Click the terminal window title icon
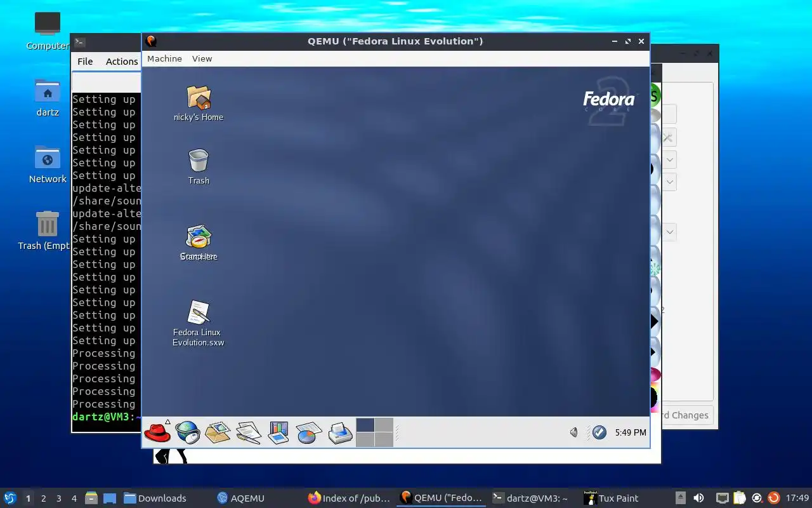812x508 pixels. (79, 43)
